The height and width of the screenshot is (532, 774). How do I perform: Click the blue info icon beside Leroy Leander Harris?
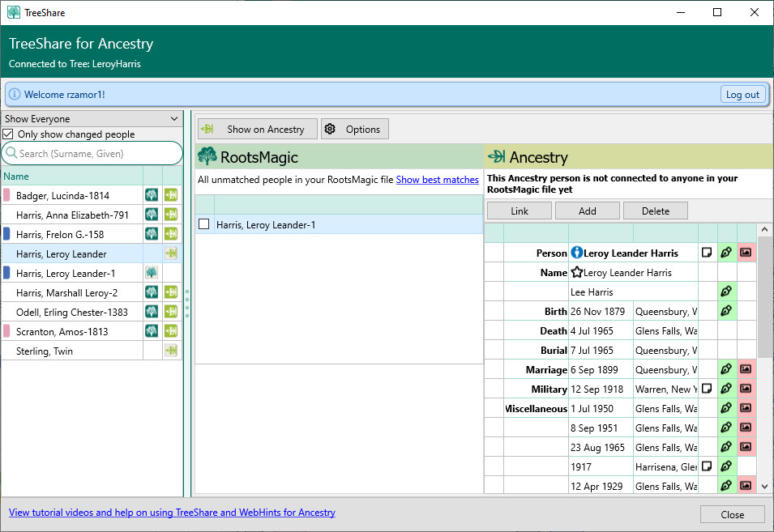(577, 253)
